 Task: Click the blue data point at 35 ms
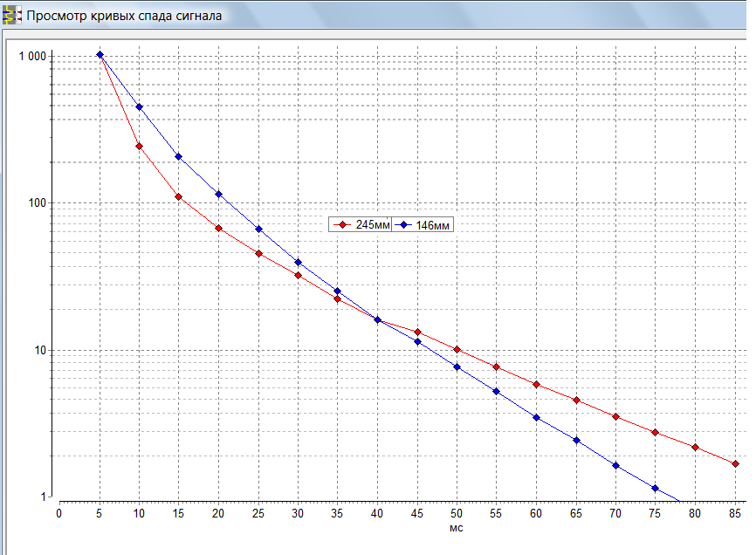coord(338,291)
